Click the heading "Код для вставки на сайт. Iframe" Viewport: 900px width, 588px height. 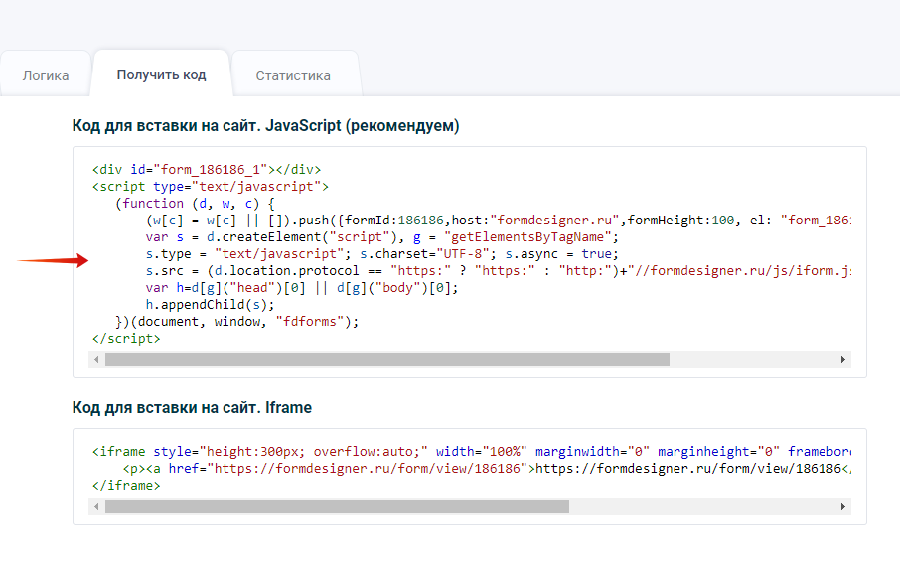tap(193, 408)
